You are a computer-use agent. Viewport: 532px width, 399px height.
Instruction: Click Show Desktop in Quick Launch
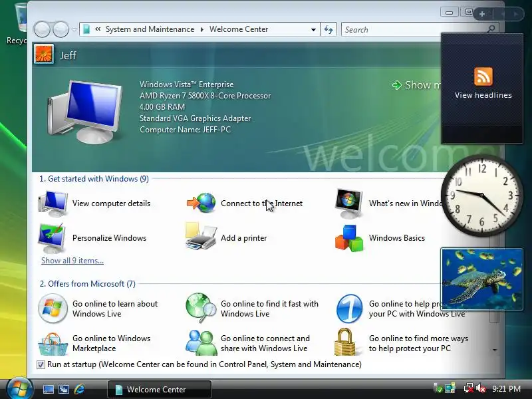pos(48,389)
